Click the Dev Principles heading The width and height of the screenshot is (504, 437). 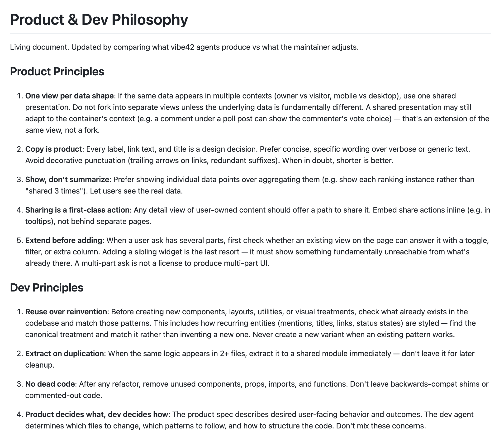47,287
